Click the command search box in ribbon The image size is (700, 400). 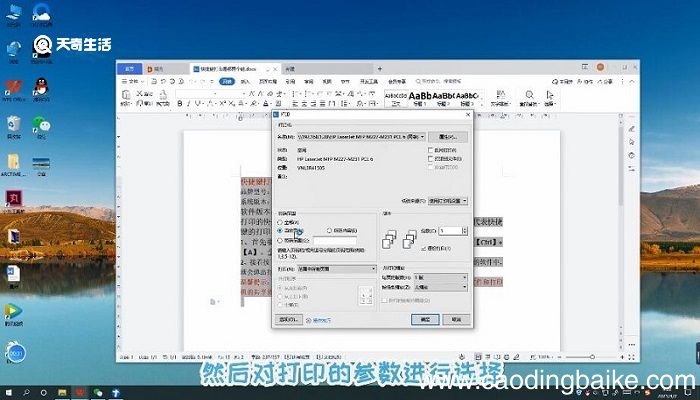(x=438, y=82)
